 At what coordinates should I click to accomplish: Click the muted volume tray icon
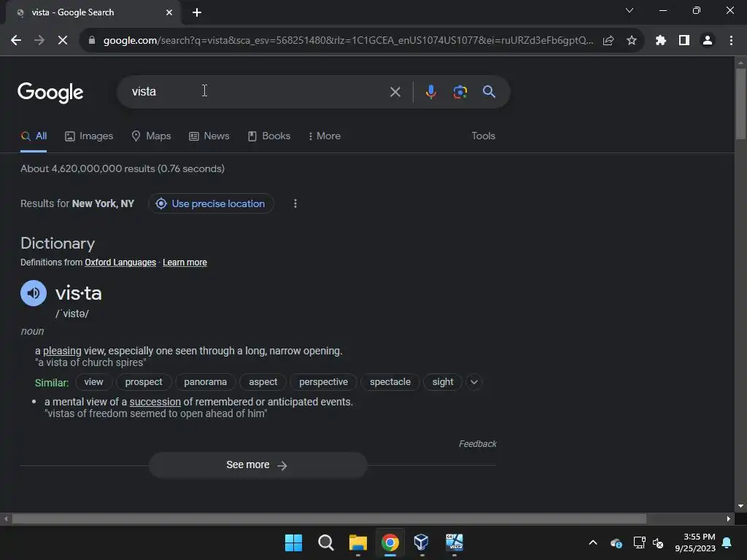659,542
